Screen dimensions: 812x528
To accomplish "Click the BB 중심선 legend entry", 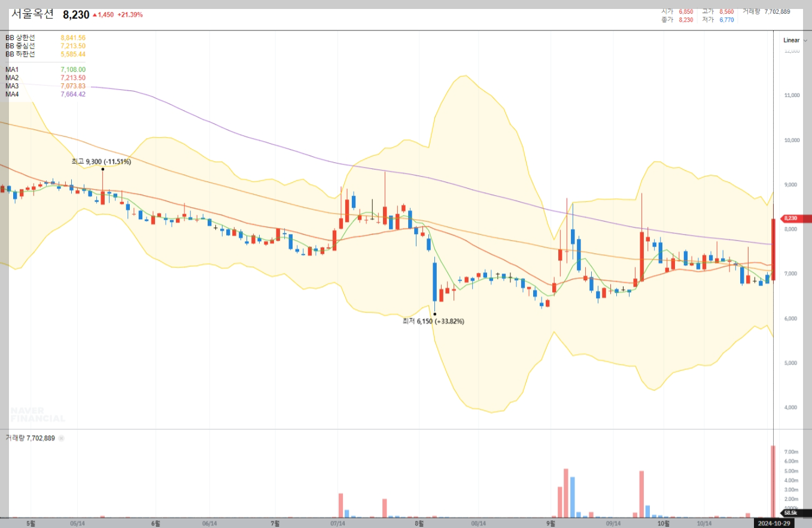I will coord(20,46).
